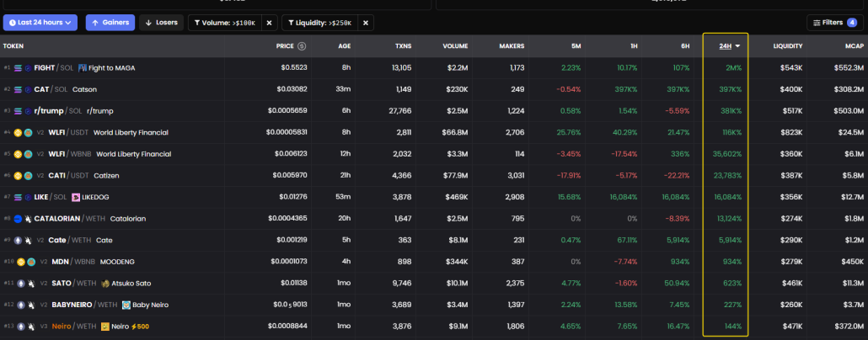The image size is (868, 340).
Task: Switch to the Losers tab
Action: (x=160, y=23)
